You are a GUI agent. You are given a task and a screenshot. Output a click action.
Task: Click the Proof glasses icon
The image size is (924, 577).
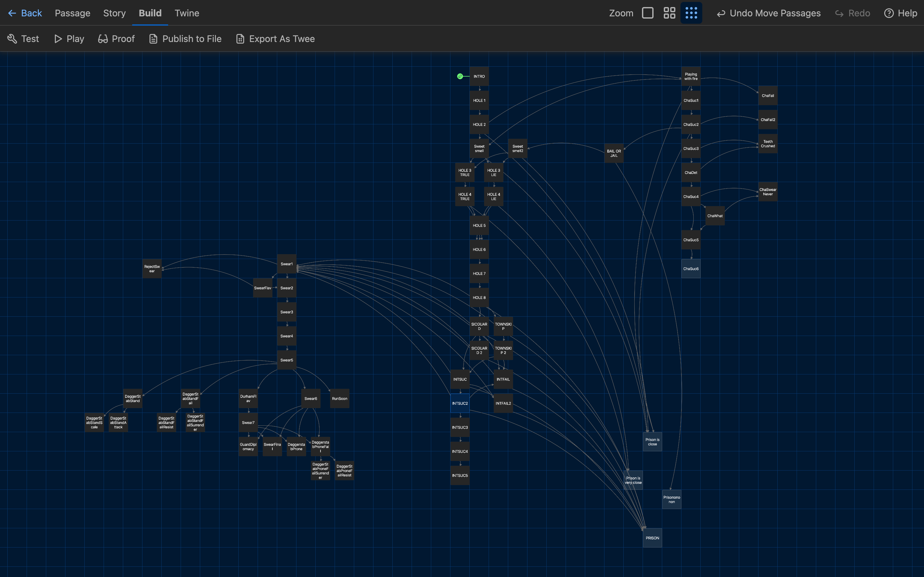(x=103, y=38)
